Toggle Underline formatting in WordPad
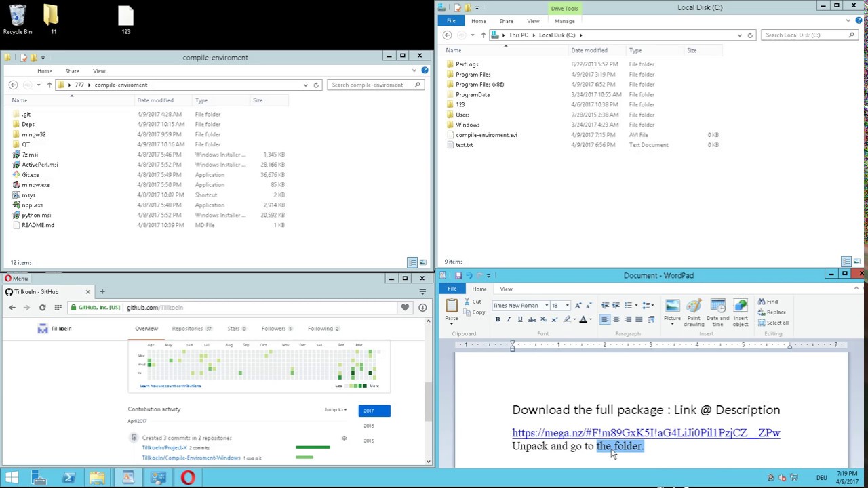The width and height of the screenshot is (868, 488). (520, 319)
